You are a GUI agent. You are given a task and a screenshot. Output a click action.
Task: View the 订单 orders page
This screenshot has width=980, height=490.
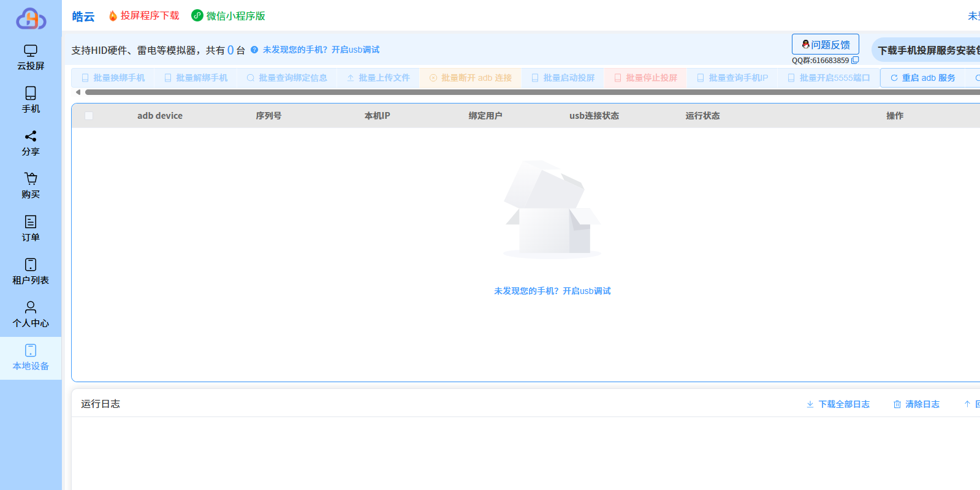tap(31, 229)
